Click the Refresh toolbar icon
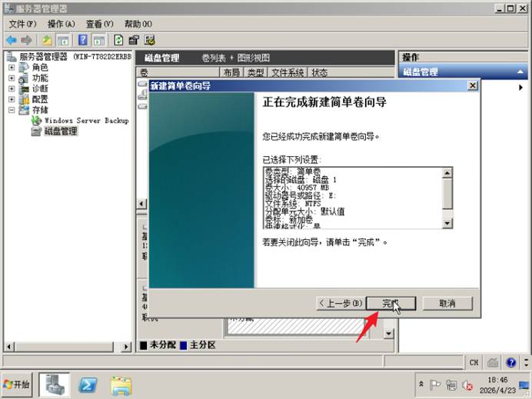 [x=118, y=41]
